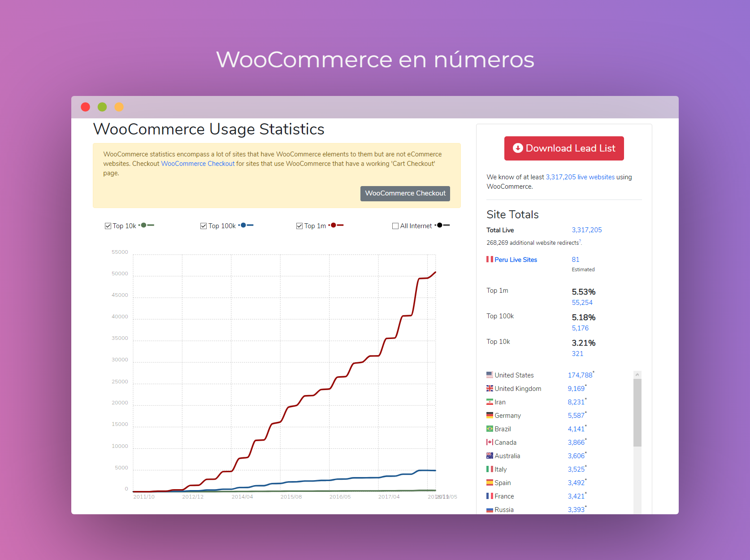Screen dimensions: 750x560
Task: Click the Peru estimated count 81
Action: click(x=576, y=260)
